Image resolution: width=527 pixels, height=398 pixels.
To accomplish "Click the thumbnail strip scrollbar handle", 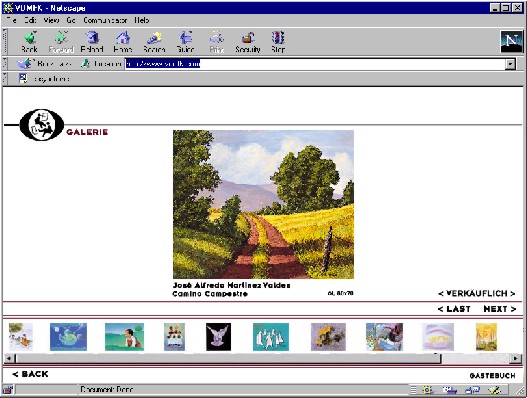I will [228, 359].
